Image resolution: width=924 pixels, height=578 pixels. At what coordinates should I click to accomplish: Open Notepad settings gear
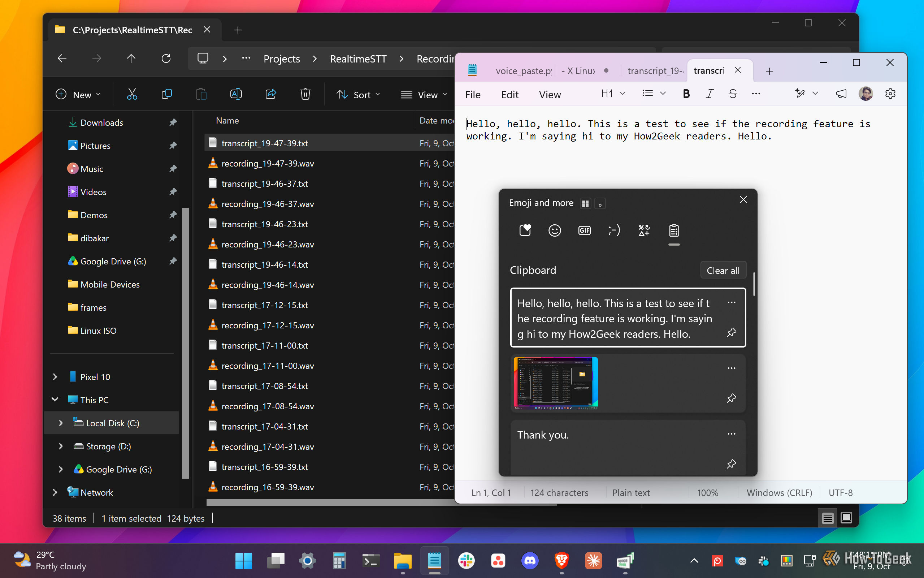click(890, 94)
